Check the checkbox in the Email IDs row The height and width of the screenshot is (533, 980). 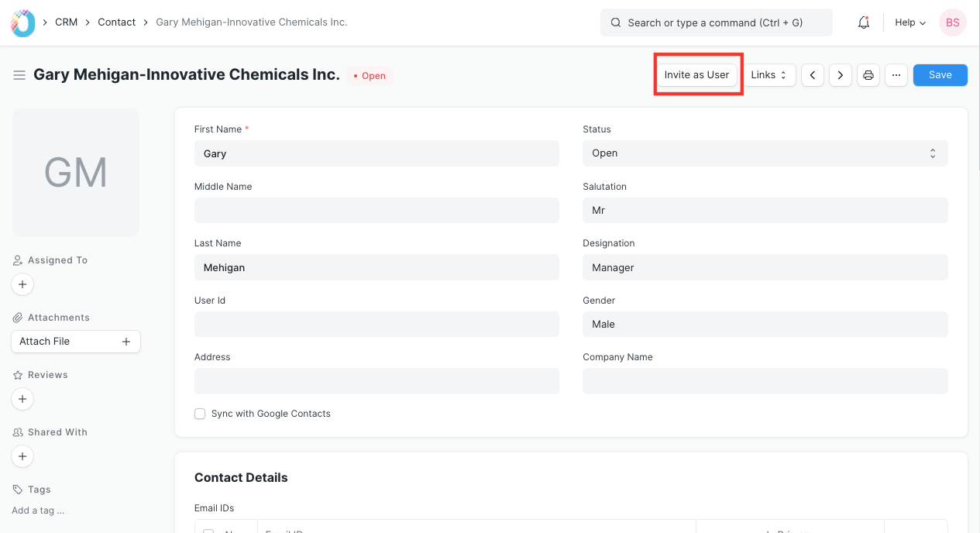coord(208,530)
